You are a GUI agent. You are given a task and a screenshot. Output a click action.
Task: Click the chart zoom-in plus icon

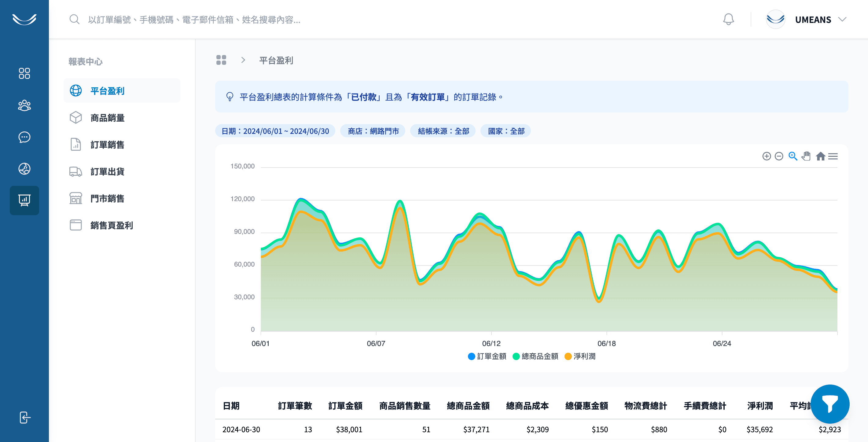click(766, 156)
